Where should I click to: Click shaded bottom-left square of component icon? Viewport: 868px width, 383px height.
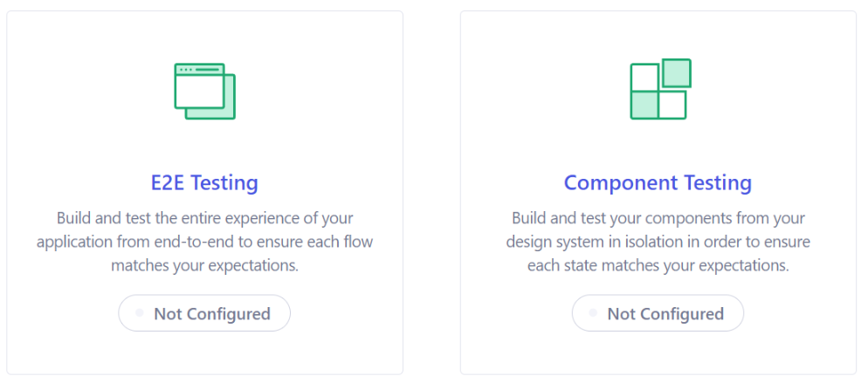(644, 105)
